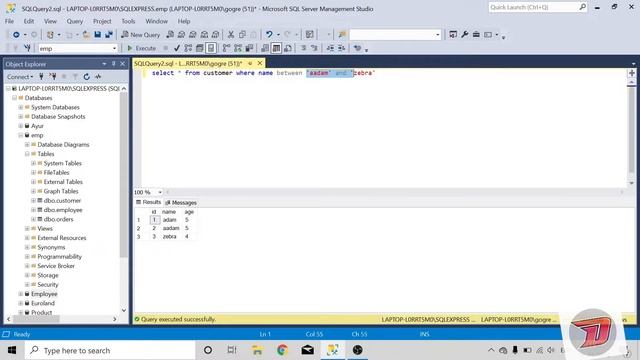Viewport: 640px width, 360px height.
Task: Expand the Security folder node
Action: pyautogui.click(x=27, y=284)
